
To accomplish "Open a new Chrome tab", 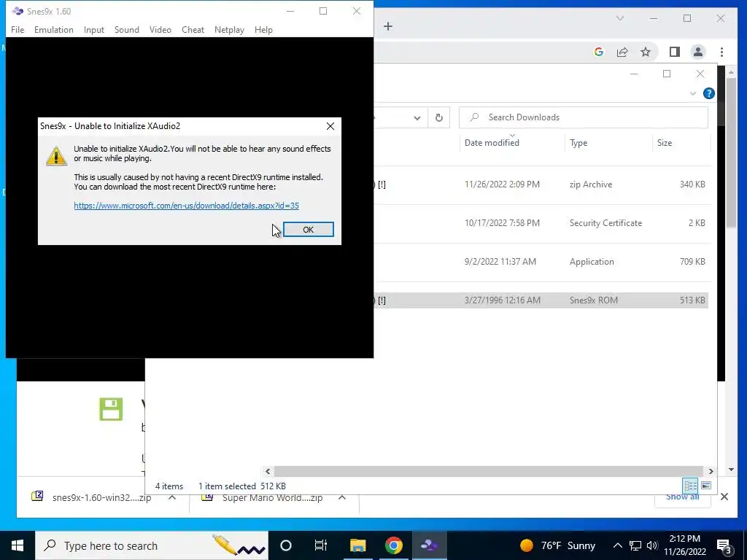I will click(x=388, y=26).
